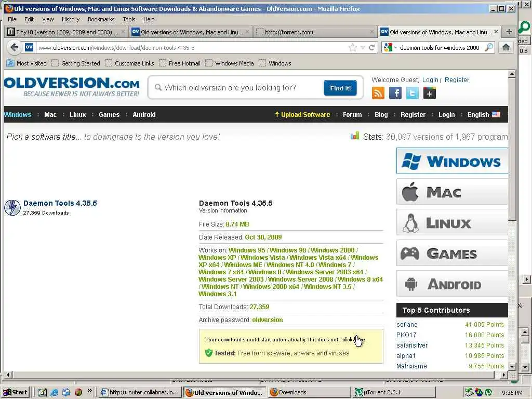Click Upload Software in the nav bar
The image size is (532, 399).
pos(302,115)
